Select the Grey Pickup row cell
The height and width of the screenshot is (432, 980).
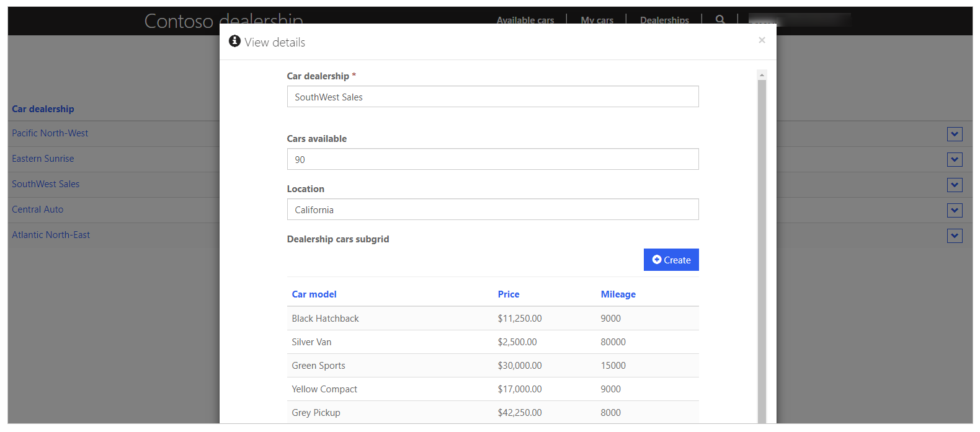pos(316,413)
